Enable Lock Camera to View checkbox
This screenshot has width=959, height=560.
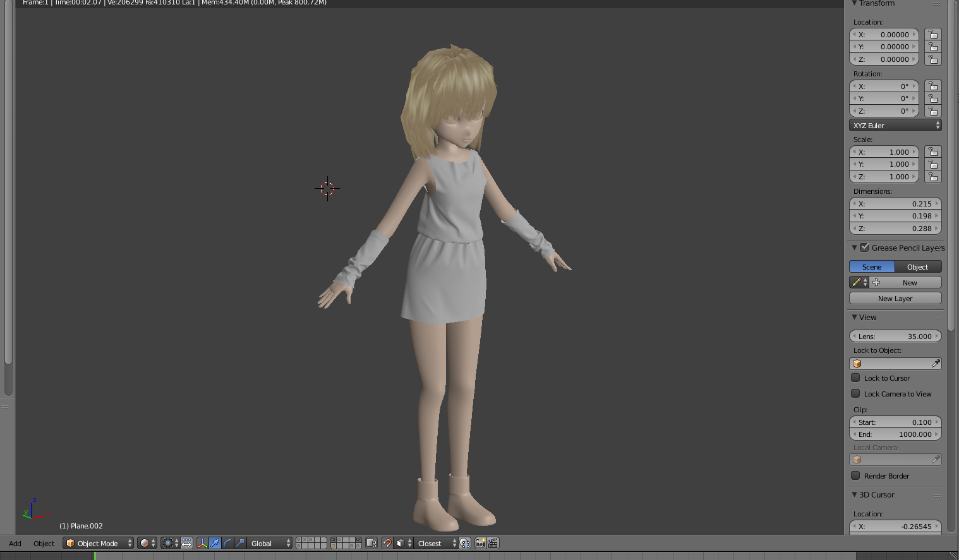pyautogui.click(x=855, y=394)
